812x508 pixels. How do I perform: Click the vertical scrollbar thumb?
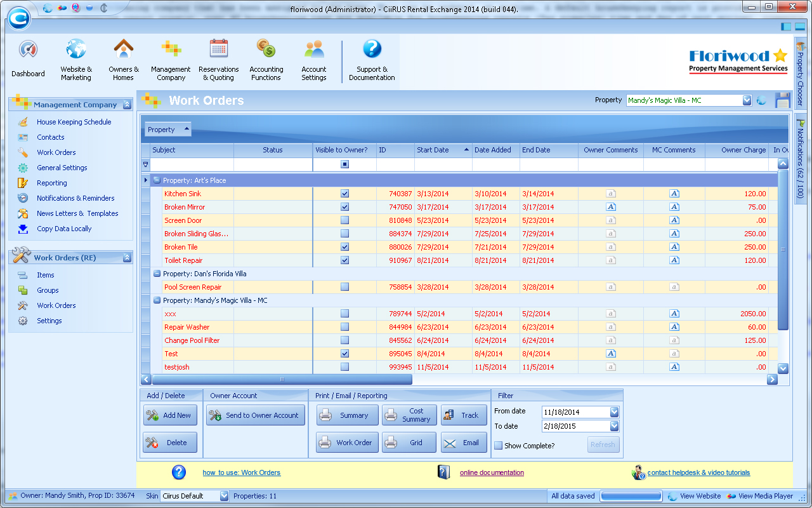pyautogui.click(x=783, y=250)
